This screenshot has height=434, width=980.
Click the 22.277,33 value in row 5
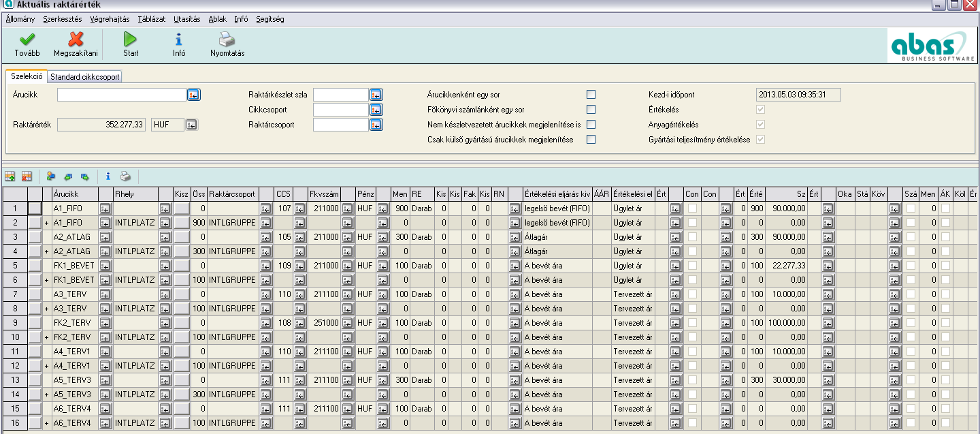point(787,265)
